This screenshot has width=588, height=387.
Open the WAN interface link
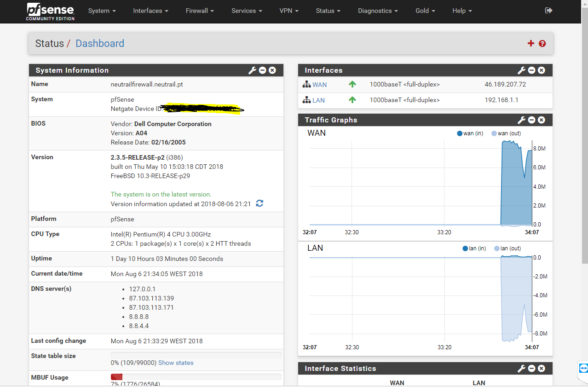320,85
